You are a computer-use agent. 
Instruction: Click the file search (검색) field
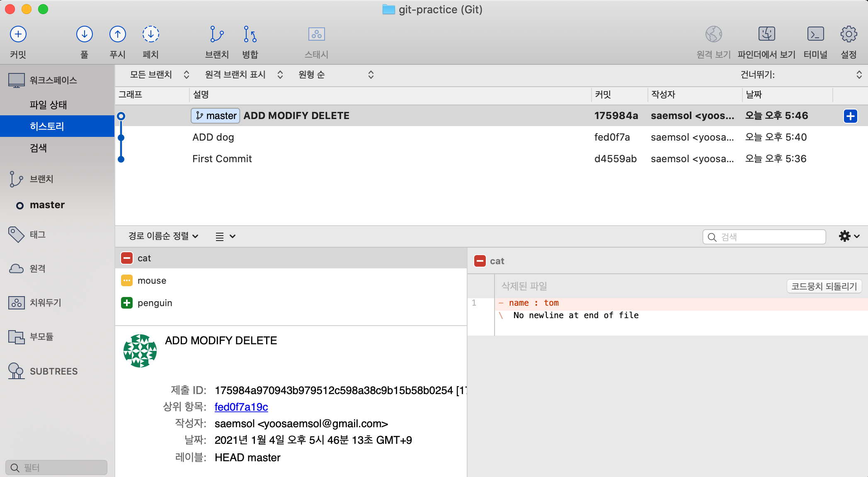pos(764,237)
